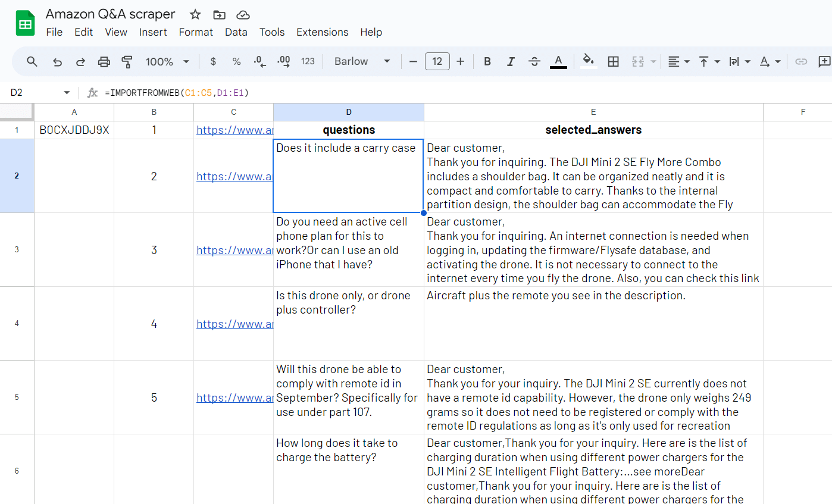Expand the horizontal align dropdown

coord(678,61)
